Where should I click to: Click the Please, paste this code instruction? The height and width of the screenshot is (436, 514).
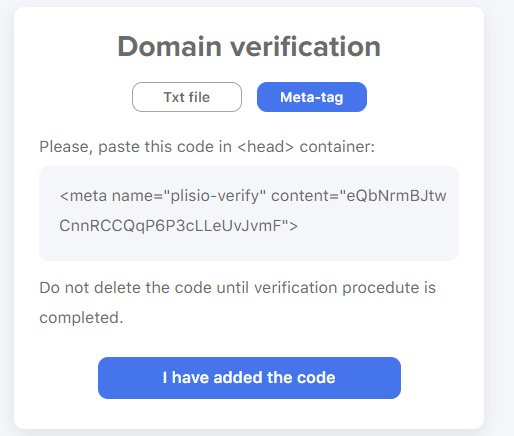pyautogui.click(x=207, y=147)
